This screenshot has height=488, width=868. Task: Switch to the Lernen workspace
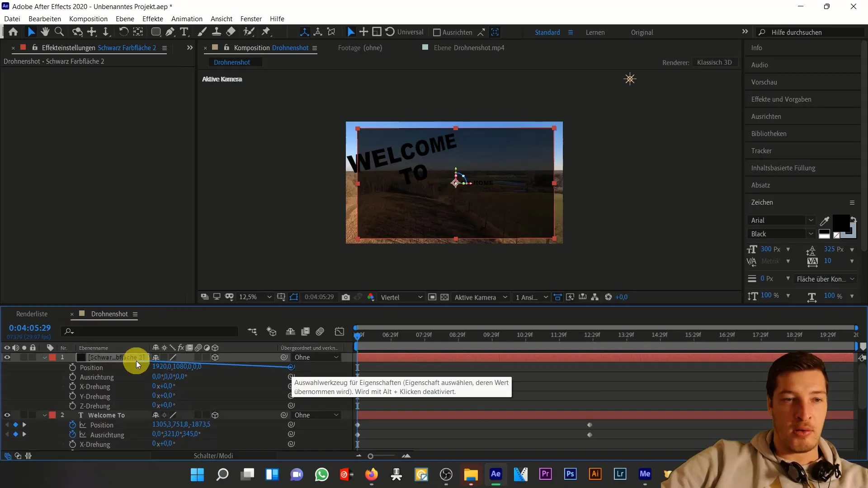pyautogui.click(x=595, y=33)
